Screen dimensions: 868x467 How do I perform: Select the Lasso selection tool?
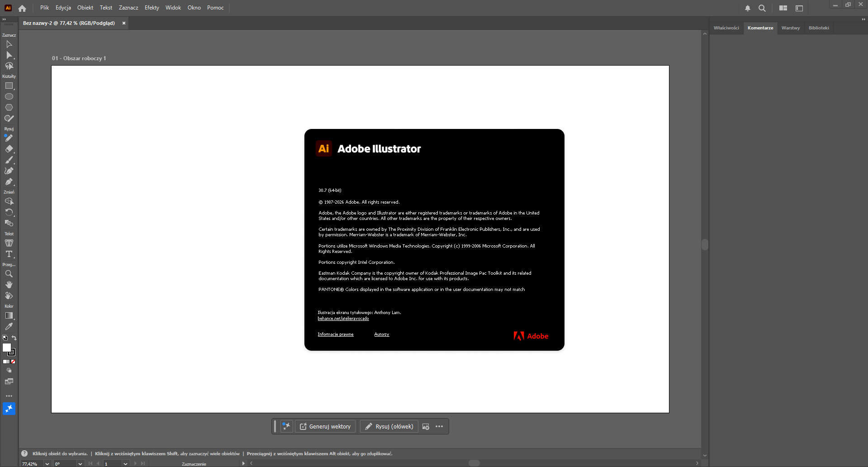tap(9, 66)
